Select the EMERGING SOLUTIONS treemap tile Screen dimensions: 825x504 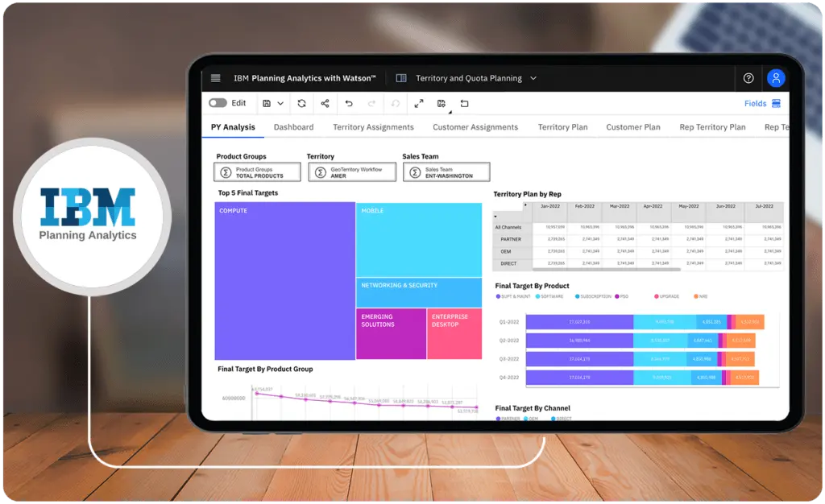coord(391,334)
